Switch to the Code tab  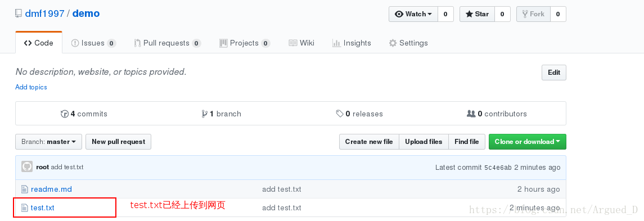(x=39, y=43)
